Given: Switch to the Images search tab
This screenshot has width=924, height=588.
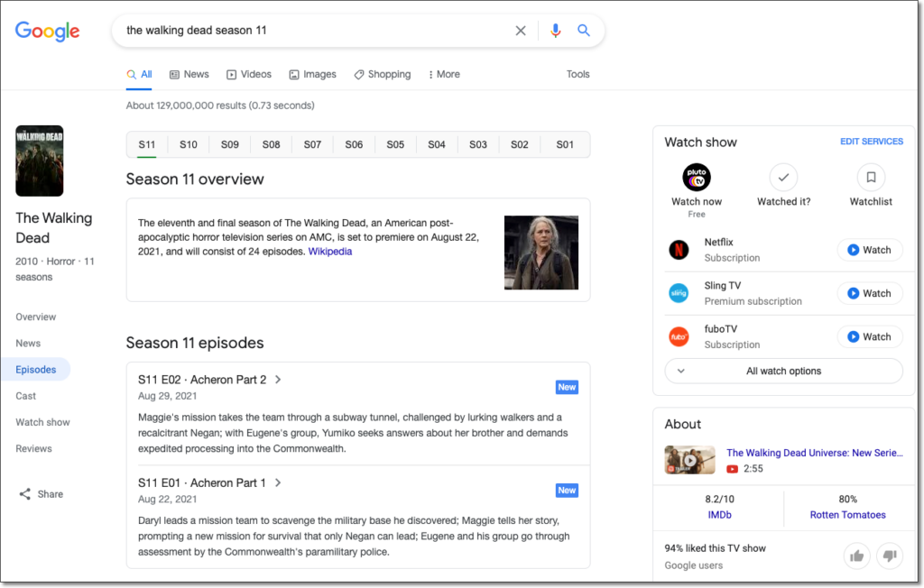Looking at the screenshot, I should [312, 74].
